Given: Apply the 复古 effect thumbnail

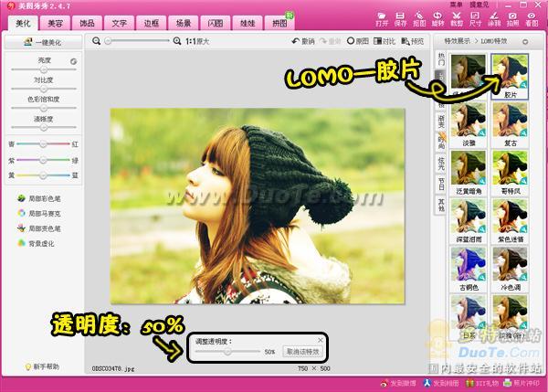Looking at the screenshot, I should tap(510, 124).
